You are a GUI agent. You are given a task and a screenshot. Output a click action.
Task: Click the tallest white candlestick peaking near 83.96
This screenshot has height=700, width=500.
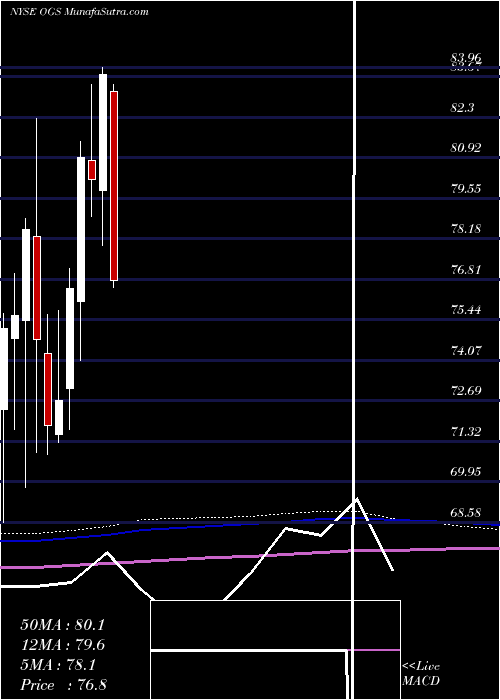pyautogui.click(x=103, y=133)
